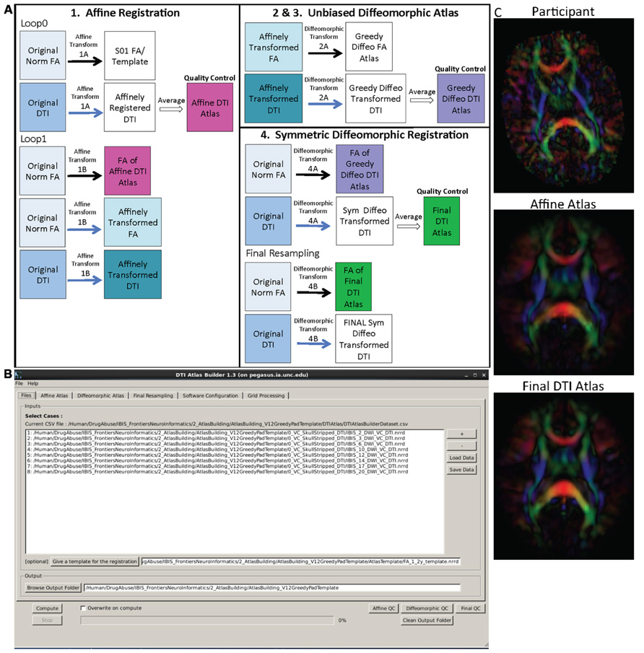This screenshot has height=653, width=644.
Task: Click the Current CSV file path text
Action: (x=217, y=424)
